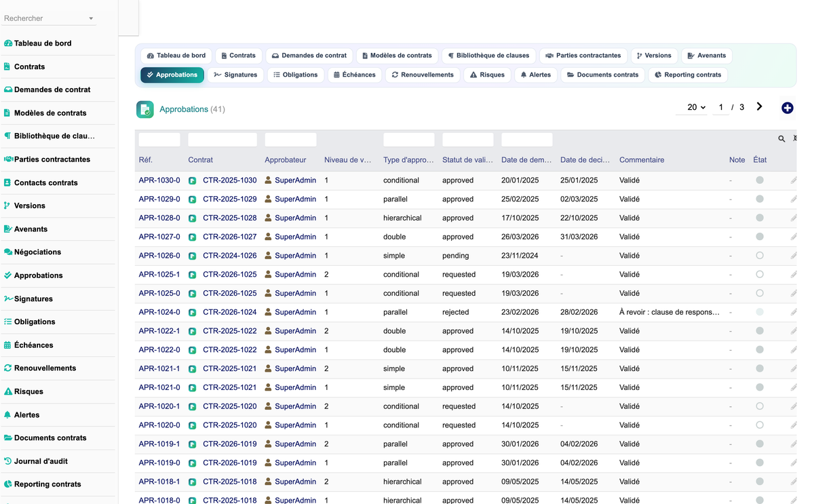This screenshot has height=504, width=814.
Task: Sort by the Commentaire column header
Action: click(642, 160)
